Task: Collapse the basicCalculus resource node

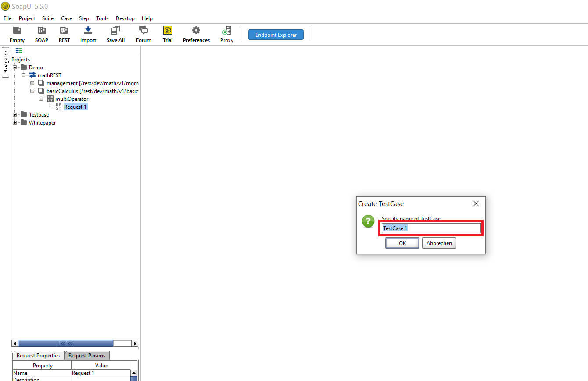Action: 32,91
